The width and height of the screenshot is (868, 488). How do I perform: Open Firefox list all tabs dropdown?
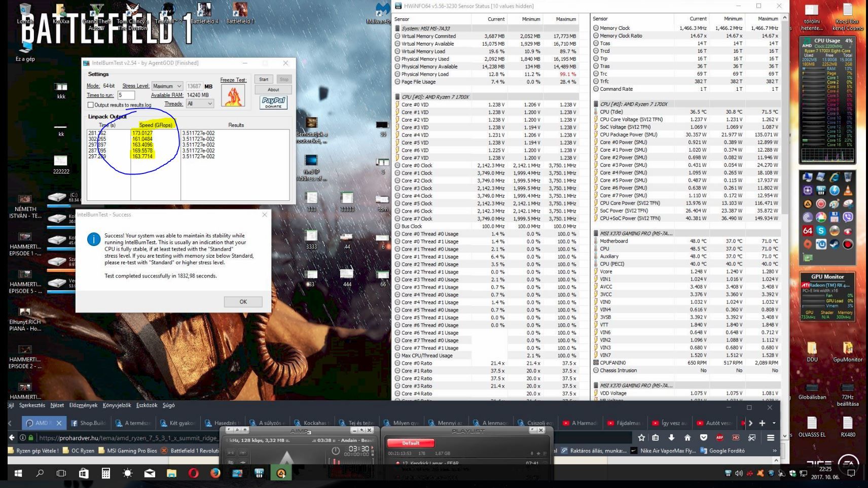(x=774, y=423)
